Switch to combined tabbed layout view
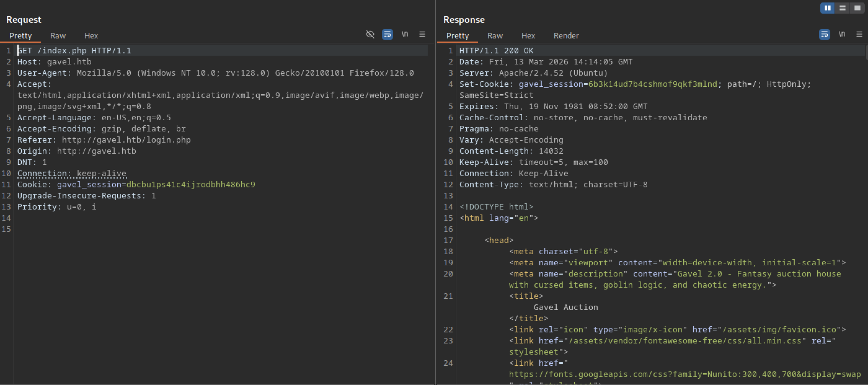 click(x=857, y=8)
